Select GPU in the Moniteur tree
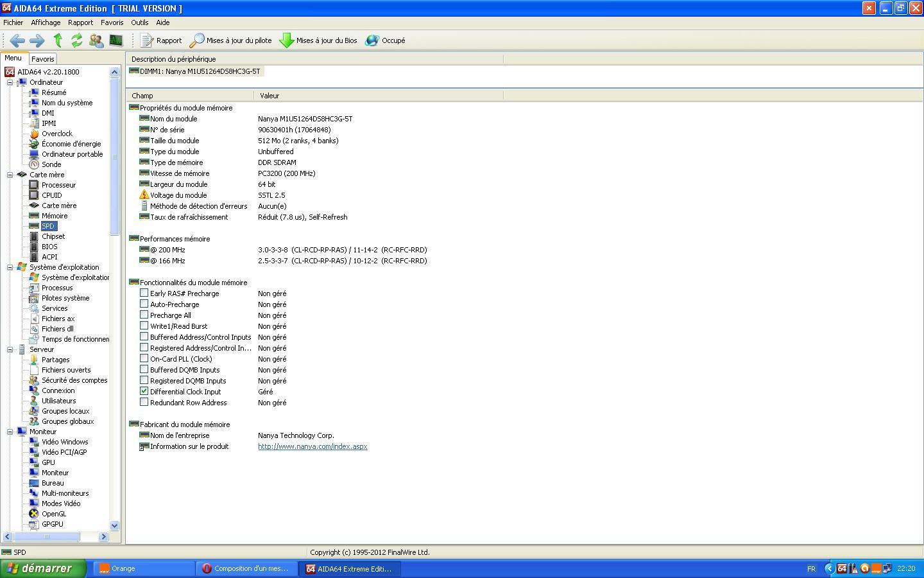 (48, 462)
